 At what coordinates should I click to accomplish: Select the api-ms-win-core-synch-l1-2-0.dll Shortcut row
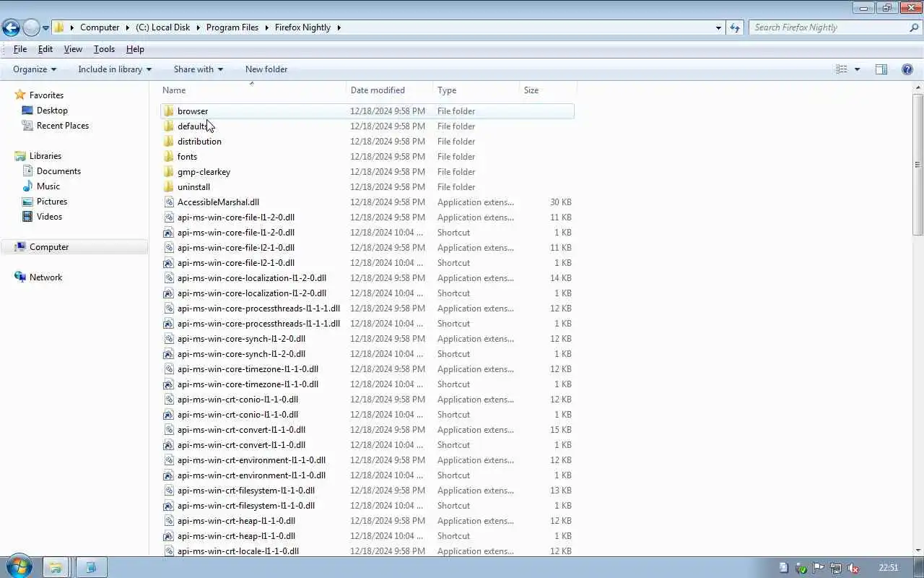tap(367, 354)
